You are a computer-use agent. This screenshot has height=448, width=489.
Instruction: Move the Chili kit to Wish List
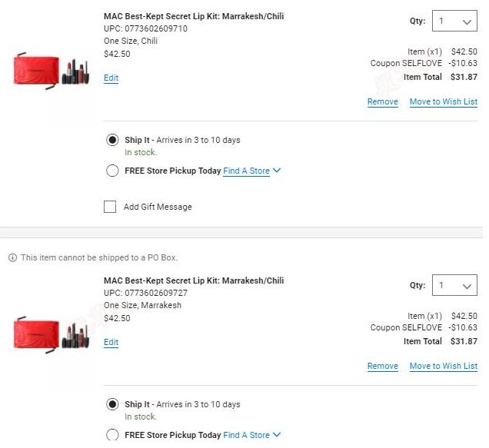444,101
